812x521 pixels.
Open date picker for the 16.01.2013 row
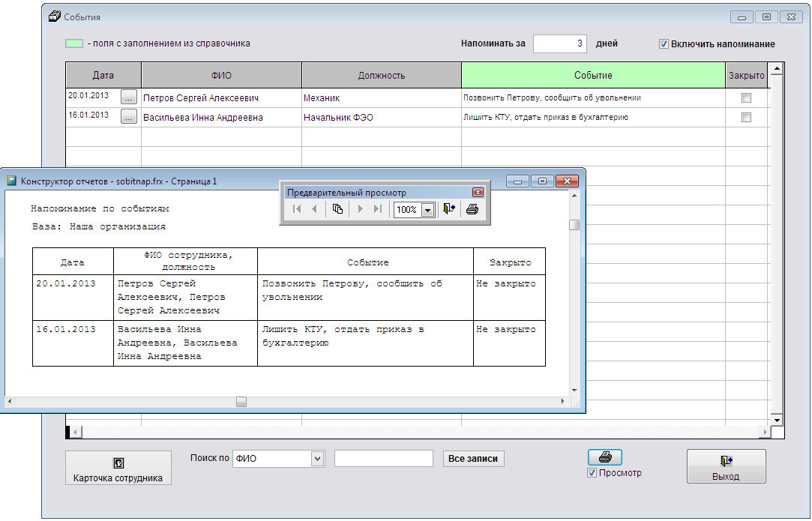coord(129,117)
